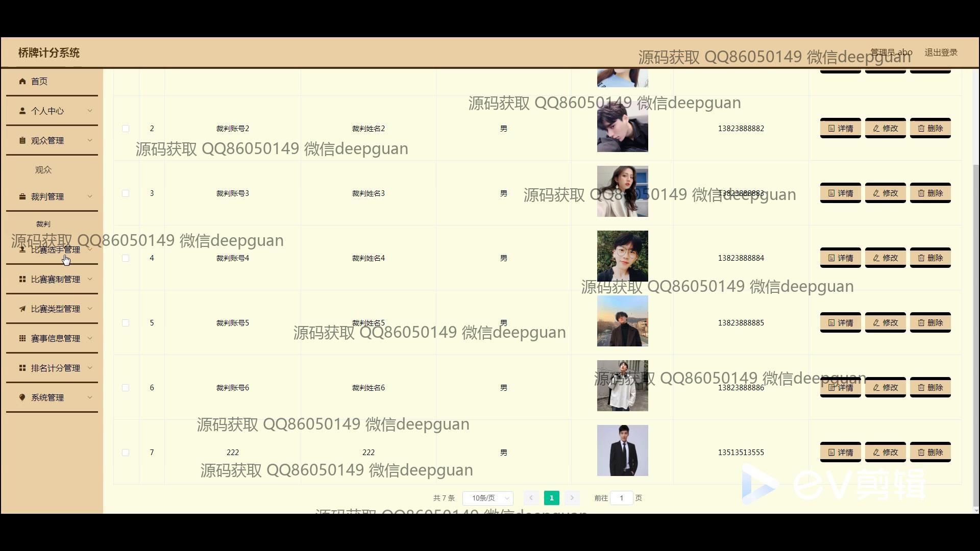The height and width of the screenshot is (551, 980).
Task: Click the referee photo in row 5
Action: tap(622, 321)
